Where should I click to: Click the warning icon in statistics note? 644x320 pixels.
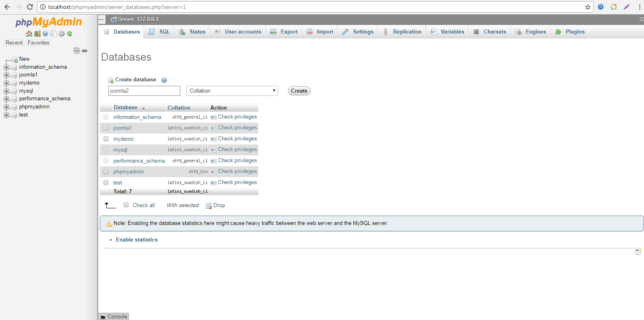[x=109, y=223]
